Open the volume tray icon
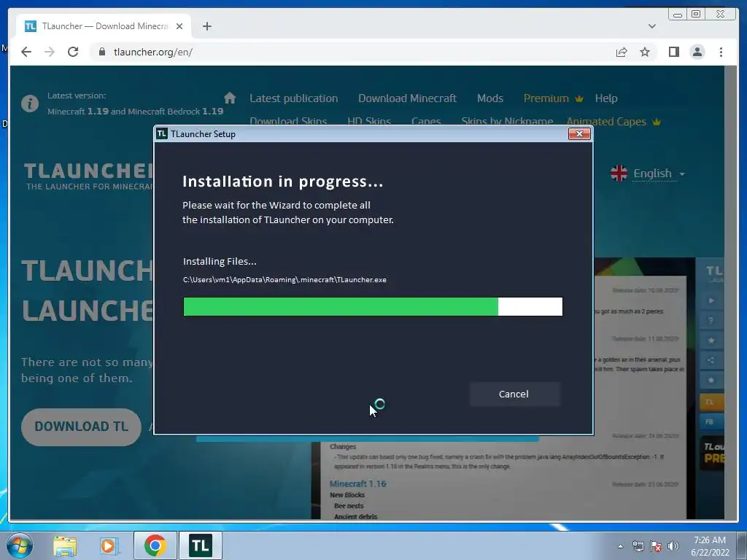 coord(673,546)
